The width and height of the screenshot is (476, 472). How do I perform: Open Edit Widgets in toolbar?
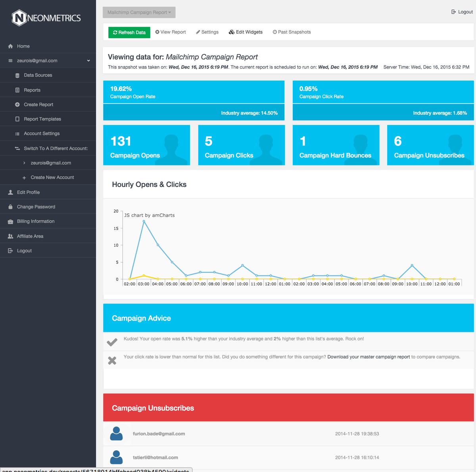point(246,32)
